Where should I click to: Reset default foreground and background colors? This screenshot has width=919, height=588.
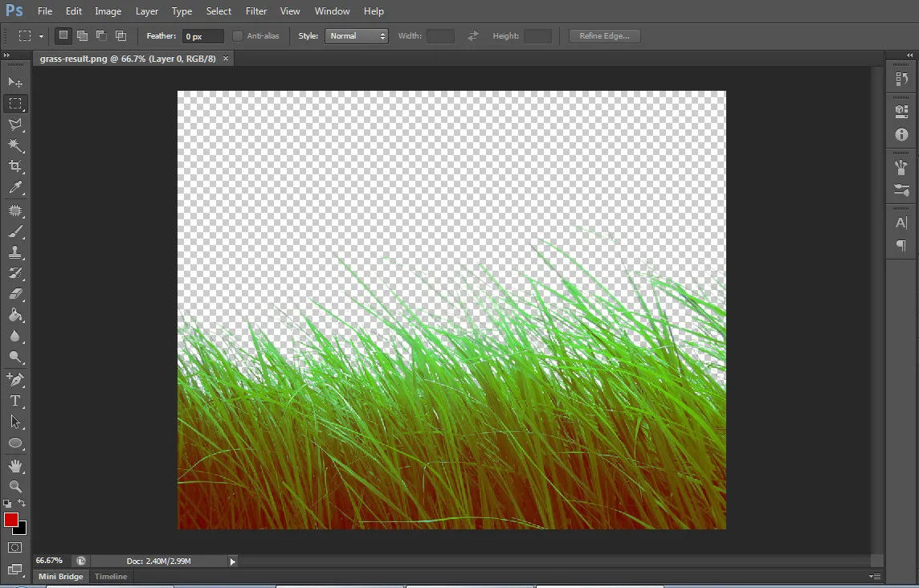7,503
